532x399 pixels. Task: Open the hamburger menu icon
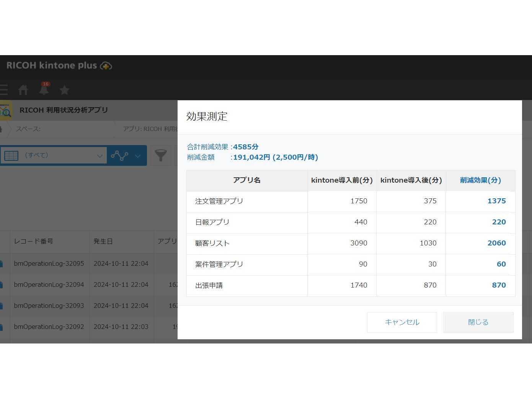point(4,90)
